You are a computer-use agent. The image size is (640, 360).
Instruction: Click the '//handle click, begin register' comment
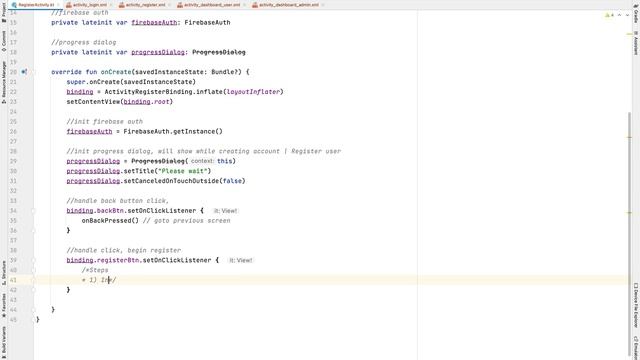click(x=124, y=250)
